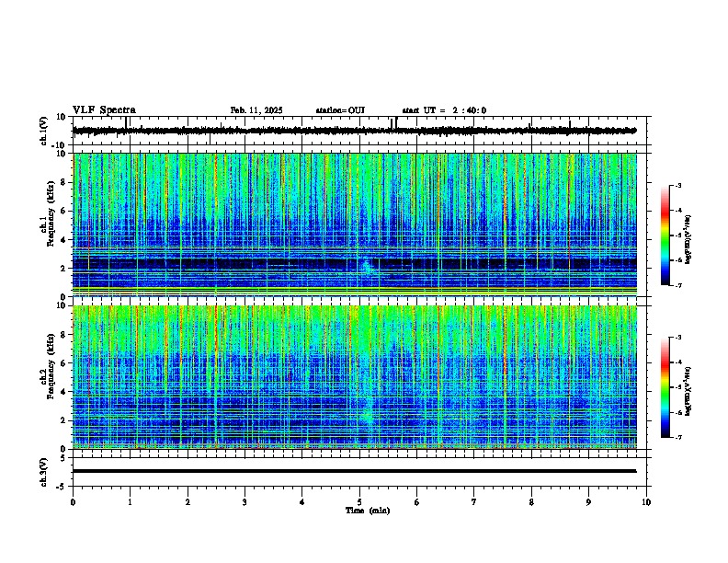This screenshot has height=563, width=728.
Task: Click the "-7" label on ch.1 colorbar
Action: point(678,285)
